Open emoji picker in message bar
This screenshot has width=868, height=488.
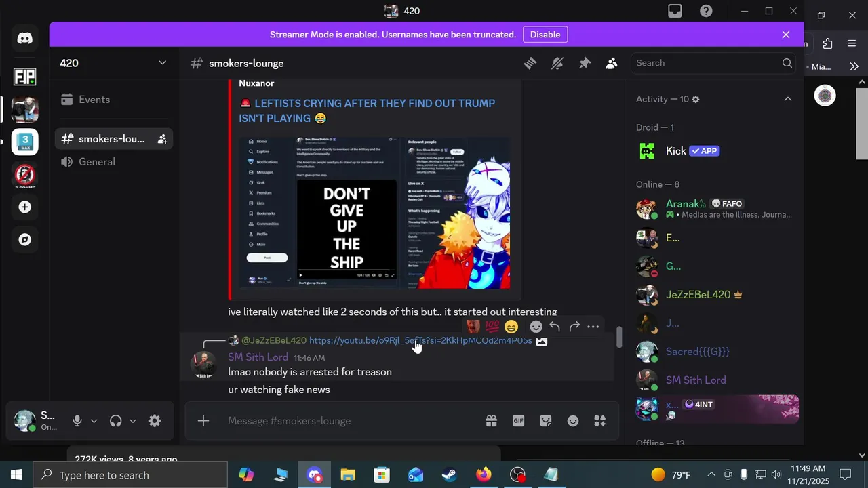pos(573,421)
